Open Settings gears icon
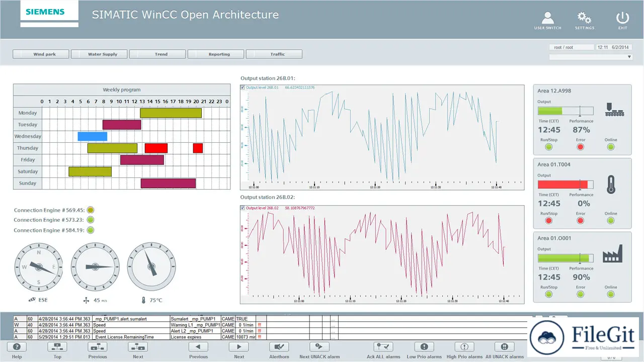The height and width of the screenshot is (362, 644). tap(584, 18)
